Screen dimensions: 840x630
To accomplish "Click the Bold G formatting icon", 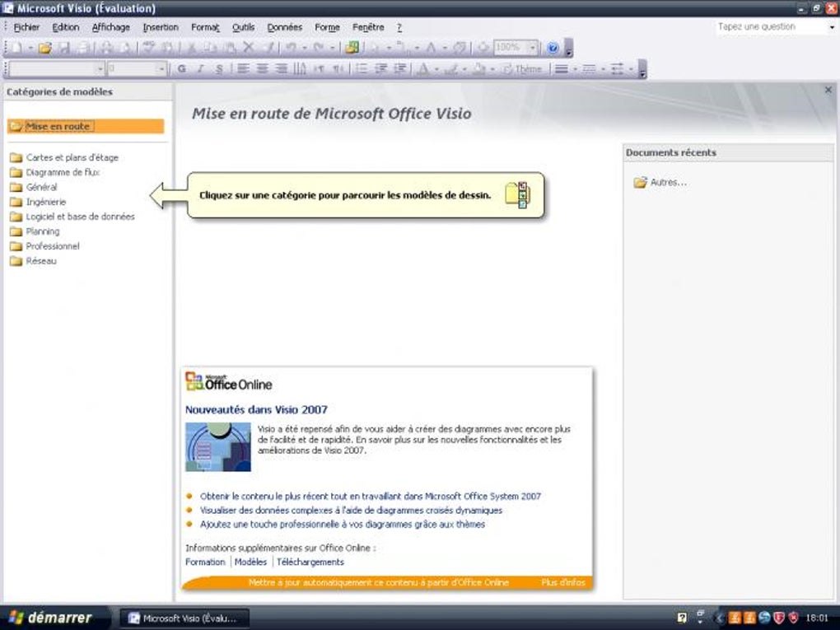I will [182, 68].
